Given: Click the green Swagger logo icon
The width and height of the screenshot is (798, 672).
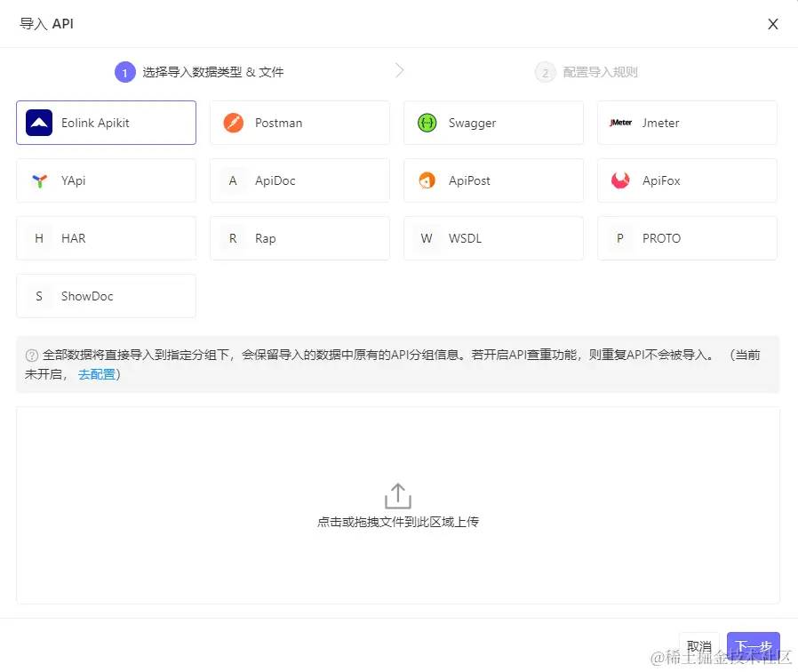Looking at the screenshot, I should 427,123.
